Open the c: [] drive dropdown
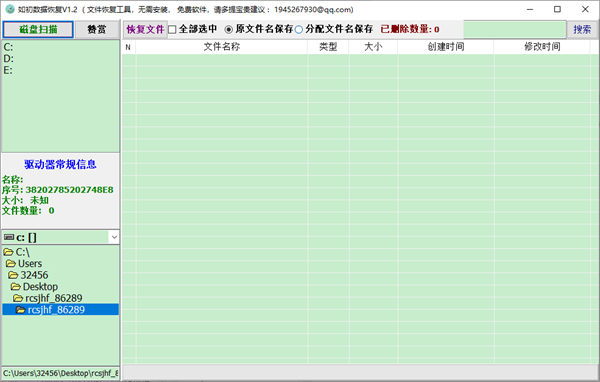600x382 pixels. click(x=114, y=237)
